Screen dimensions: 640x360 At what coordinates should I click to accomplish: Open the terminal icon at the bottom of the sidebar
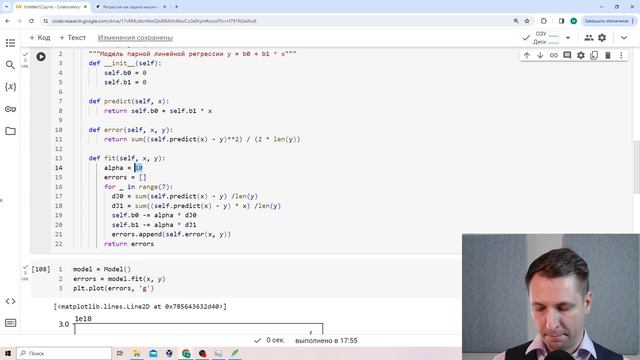tap(10, 323)
